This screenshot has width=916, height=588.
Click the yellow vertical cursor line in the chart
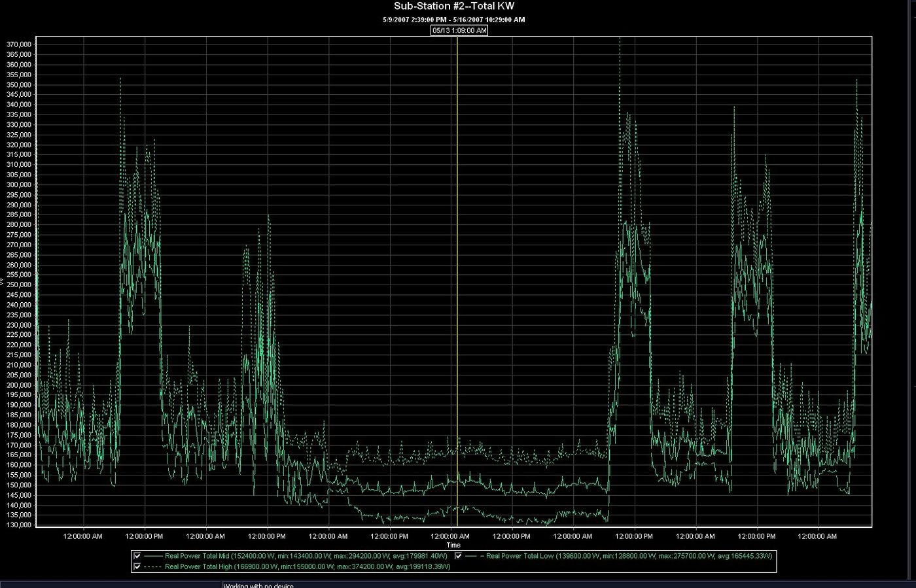pyautogui.click(x=457, y=281)
